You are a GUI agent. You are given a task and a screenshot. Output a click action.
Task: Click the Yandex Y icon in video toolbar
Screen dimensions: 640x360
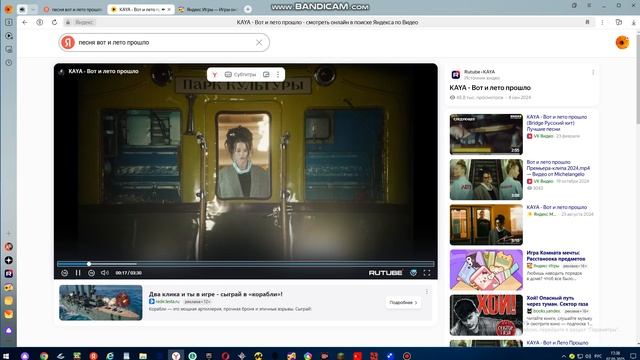point(215,75)
